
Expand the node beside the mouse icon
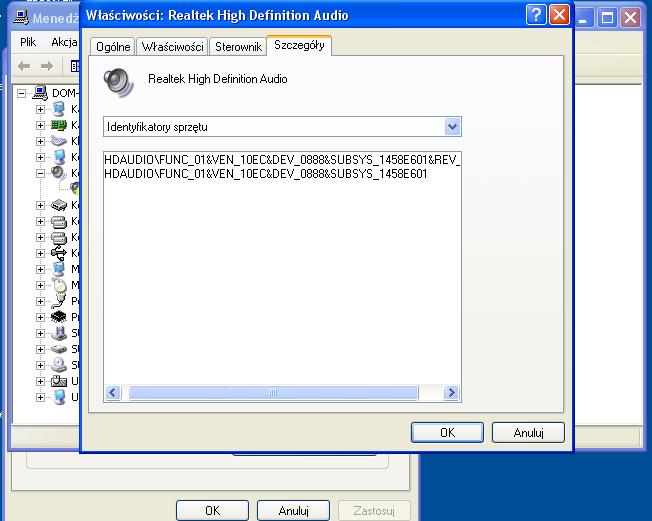point(40,285)
